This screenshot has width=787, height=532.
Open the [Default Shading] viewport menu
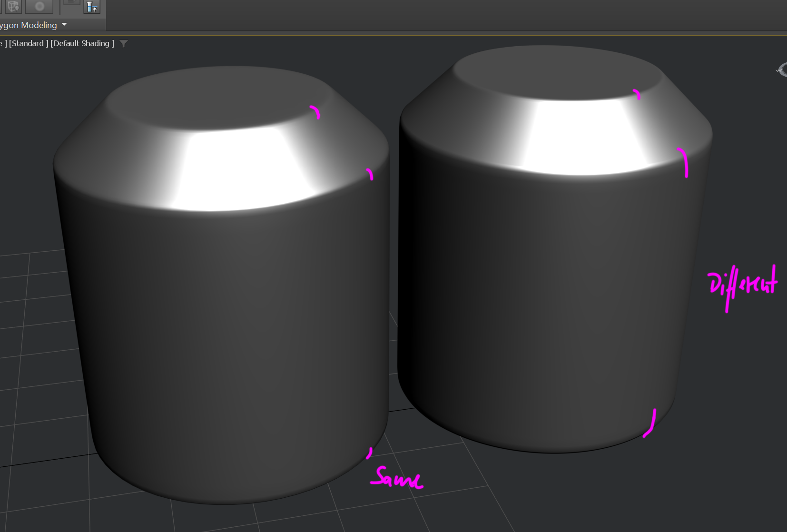pos(82,43)
